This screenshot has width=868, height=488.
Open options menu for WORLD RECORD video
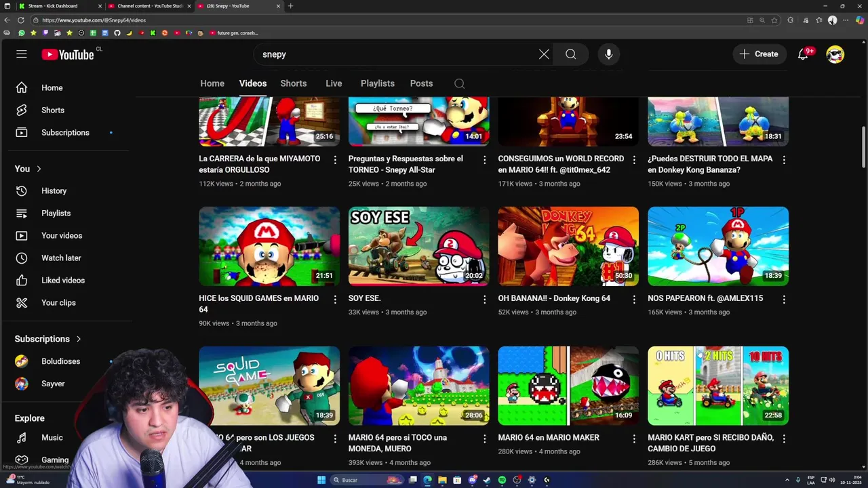634,160
